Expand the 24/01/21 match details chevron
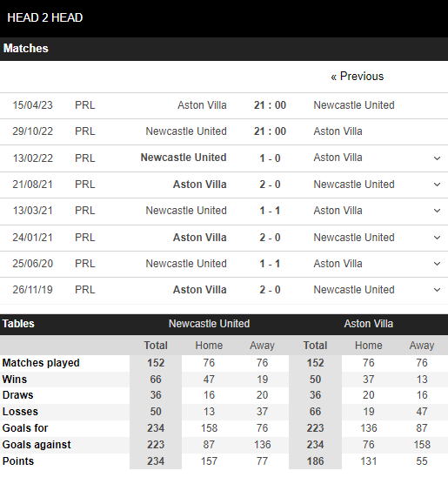This screenshot has height=484, width=448. pos(437,238)
